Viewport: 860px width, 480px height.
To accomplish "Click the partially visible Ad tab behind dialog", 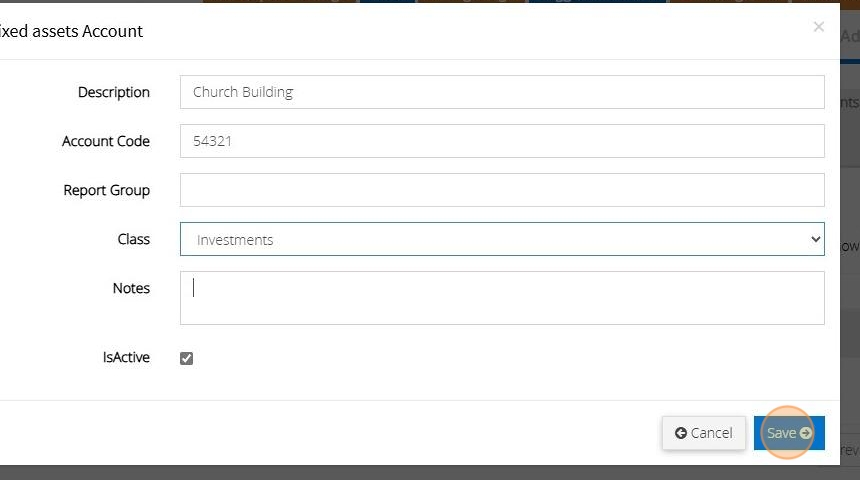I will [849, 37].
